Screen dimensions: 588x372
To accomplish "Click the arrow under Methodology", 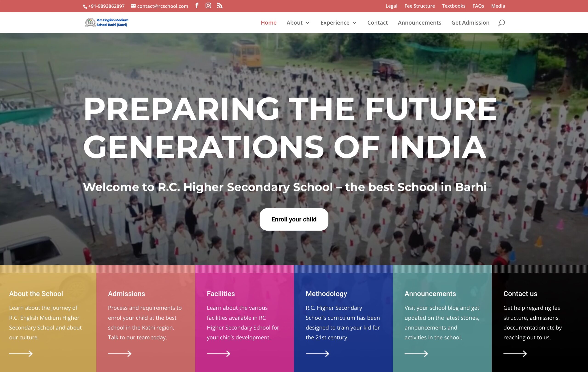I will tap(317, 354).
